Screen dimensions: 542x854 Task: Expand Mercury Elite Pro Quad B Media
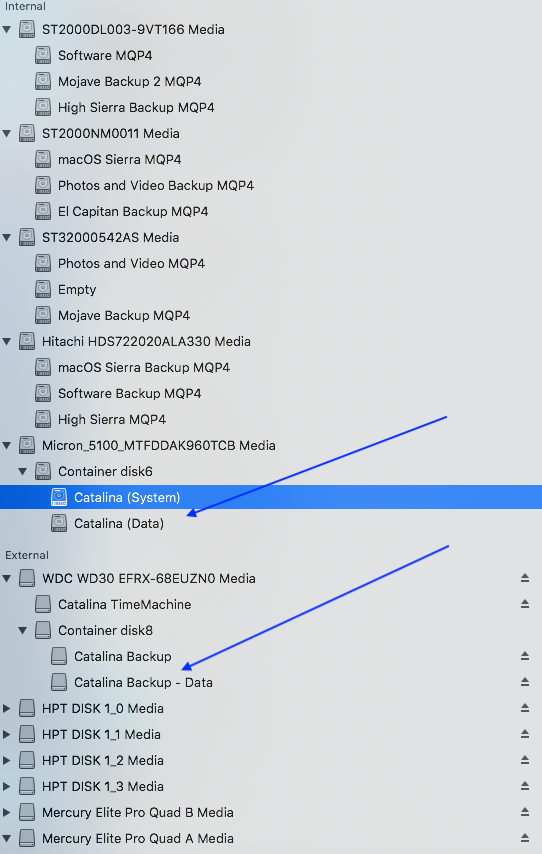point(7,813)
